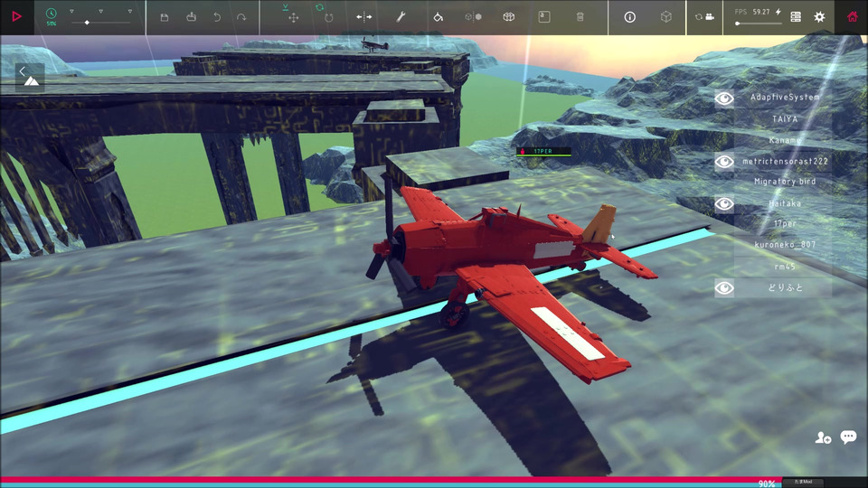
Task: Select player 17per in the list
Action: tap(785, 224)
